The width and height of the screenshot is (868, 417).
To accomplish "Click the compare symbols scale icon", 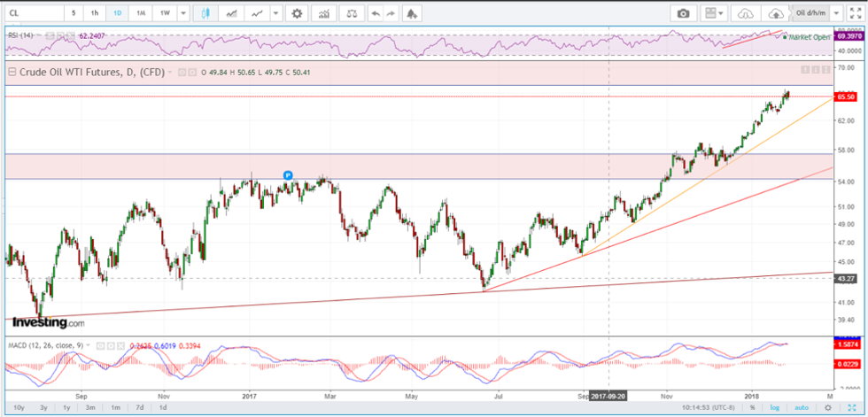I will click(x=352, y=13).
